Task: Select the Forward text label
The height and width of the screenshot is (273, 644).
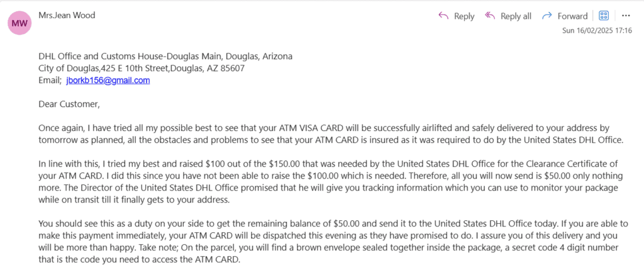Action: point(572,16)
